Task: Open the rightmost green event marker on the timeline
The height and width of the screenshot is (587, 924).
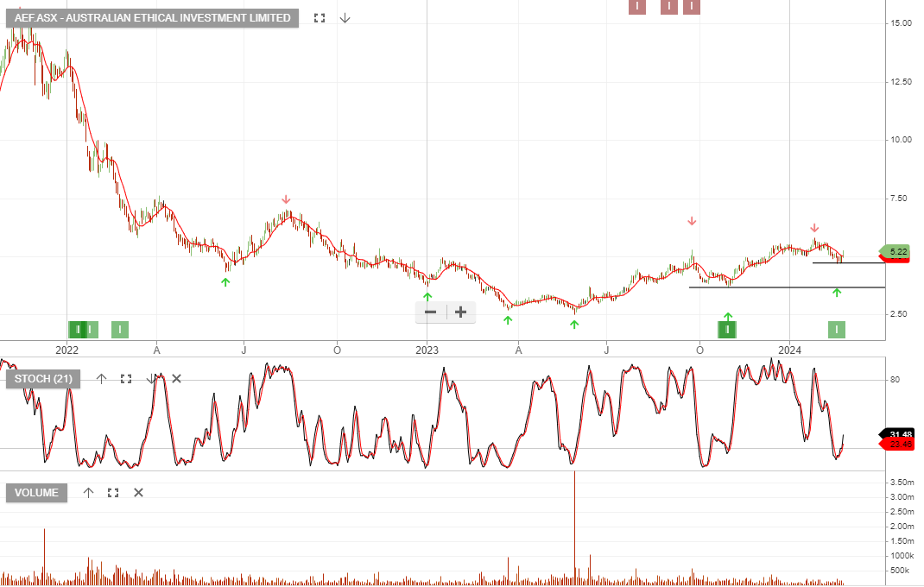Action: [836, 329]
